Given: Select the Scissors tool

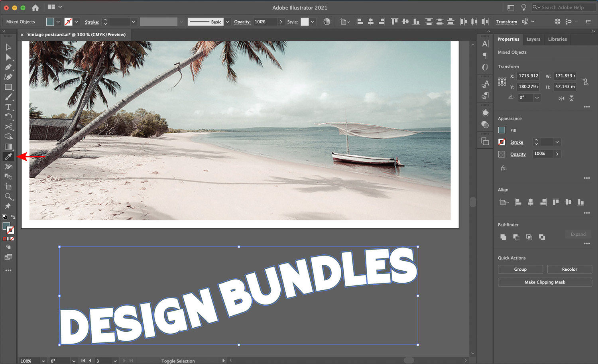Looking at the screenshot, I should (x=8, y=127).
